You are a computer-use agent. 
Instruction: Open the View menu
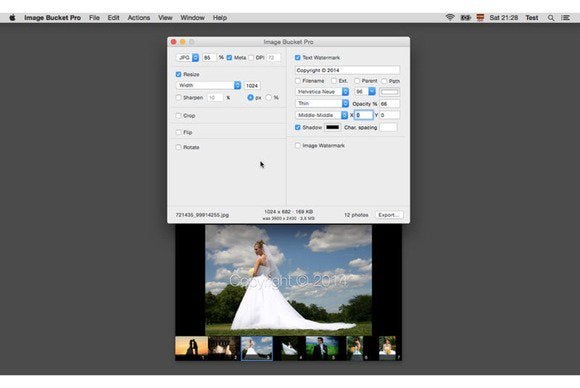[x=165, y=18]
